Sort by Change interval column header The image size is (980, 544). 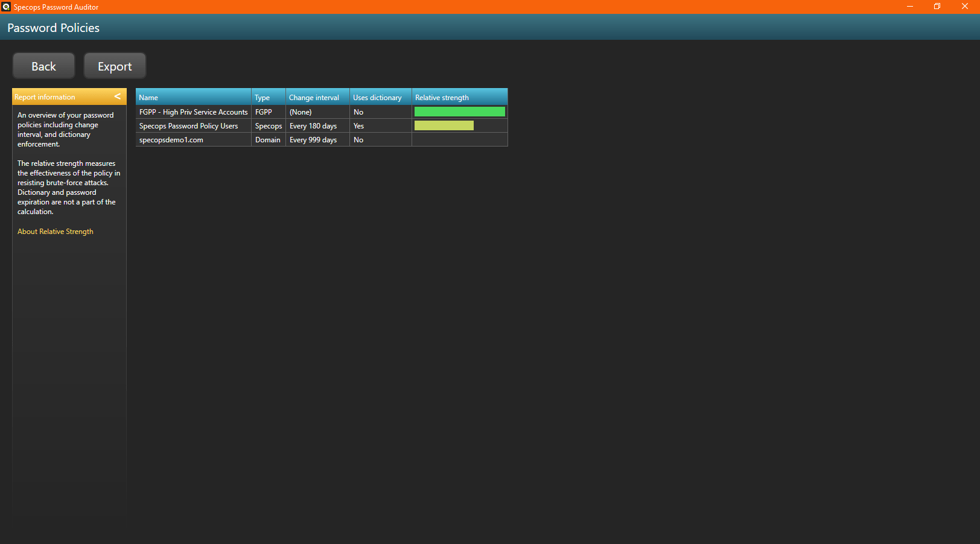[317, 97]
